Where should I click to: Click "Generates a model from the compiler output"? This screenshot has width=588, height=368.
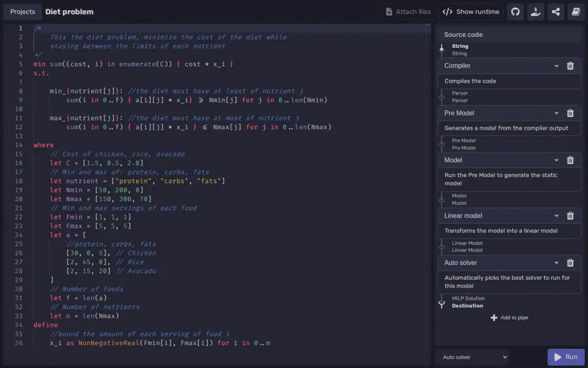click(506, 128)
